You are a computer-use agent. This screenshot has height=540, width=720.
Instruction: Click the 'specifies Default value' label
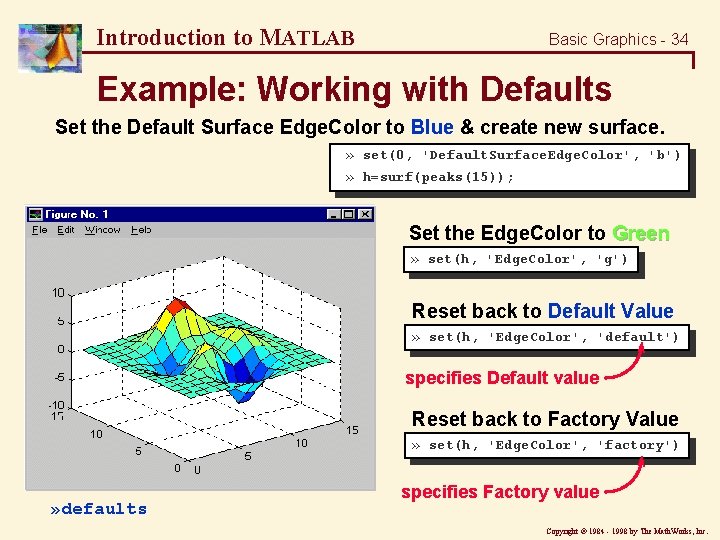pos(502,378)
